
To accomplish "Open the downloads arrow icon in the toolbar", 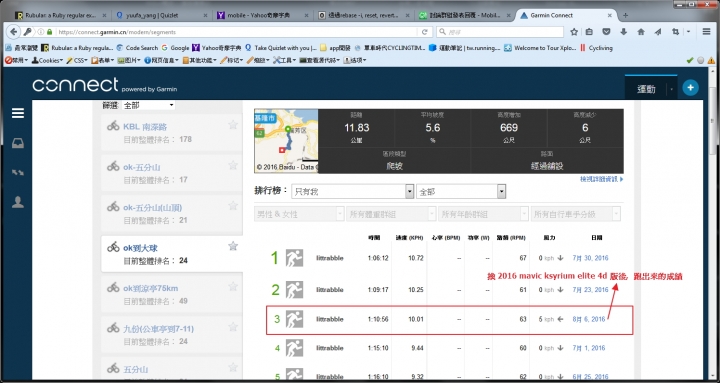I will [x=624, y=32].
